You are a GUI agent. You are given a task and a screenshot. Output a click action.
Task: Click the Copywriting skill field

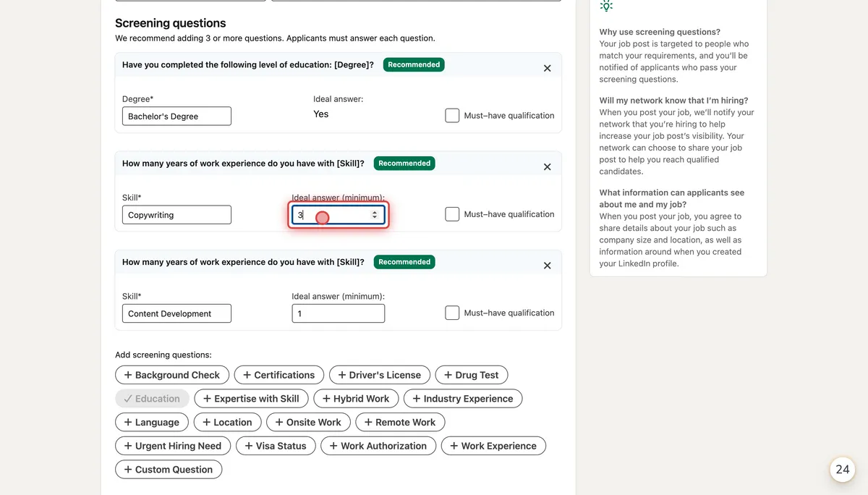point(176,215)
